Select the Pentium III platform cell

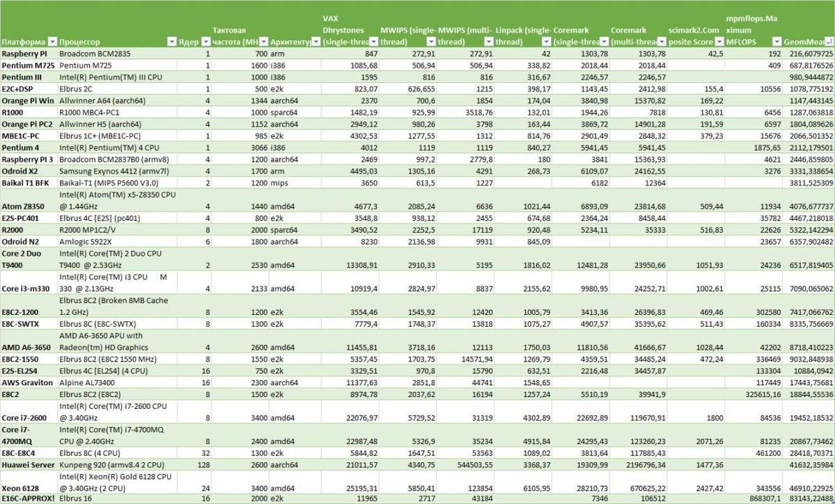click(29, 77)
